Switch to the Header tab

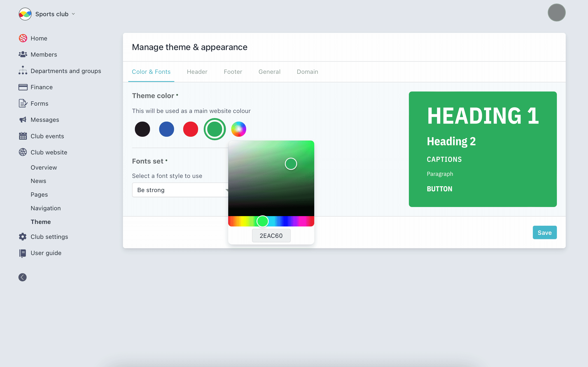[x=197, y=72]
